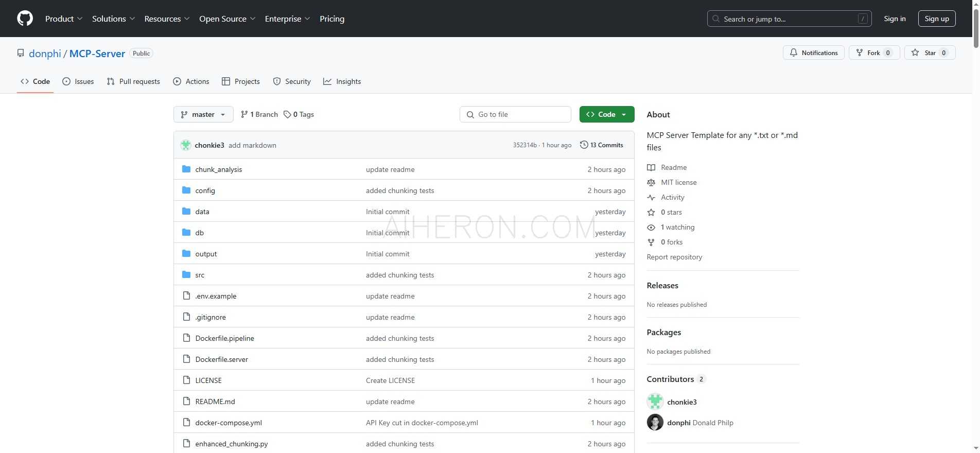The height and width of the screenshot is (453, 980).
Task: Click the Sign in link
Action: tap(895, 19)
